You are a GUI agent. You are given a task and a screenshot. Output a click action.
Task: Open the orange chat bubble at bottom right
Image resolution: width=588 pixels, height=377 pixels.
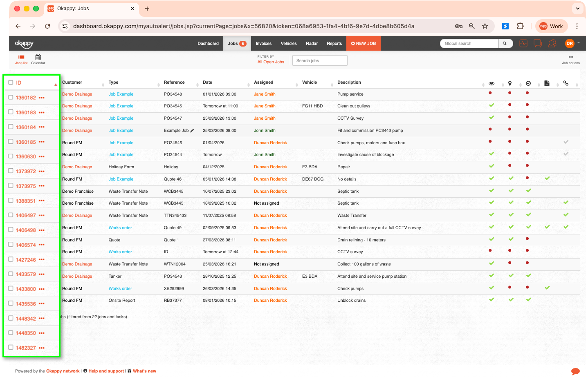pyautogui.click(x=575, y=371)
